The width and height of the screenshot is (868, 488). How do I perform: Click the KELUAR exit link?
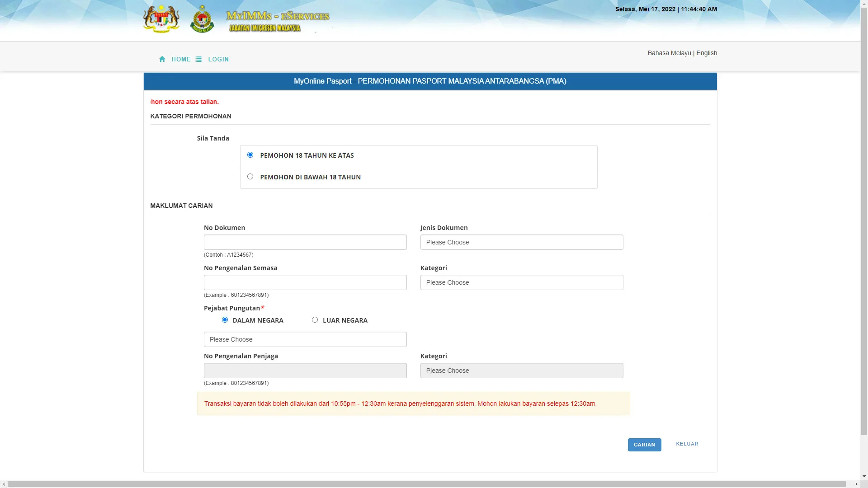click(x=687, y=444)
